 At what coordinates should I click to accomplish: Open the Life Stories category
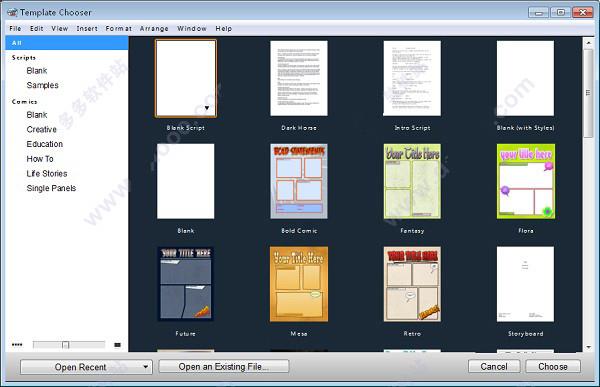47,173
